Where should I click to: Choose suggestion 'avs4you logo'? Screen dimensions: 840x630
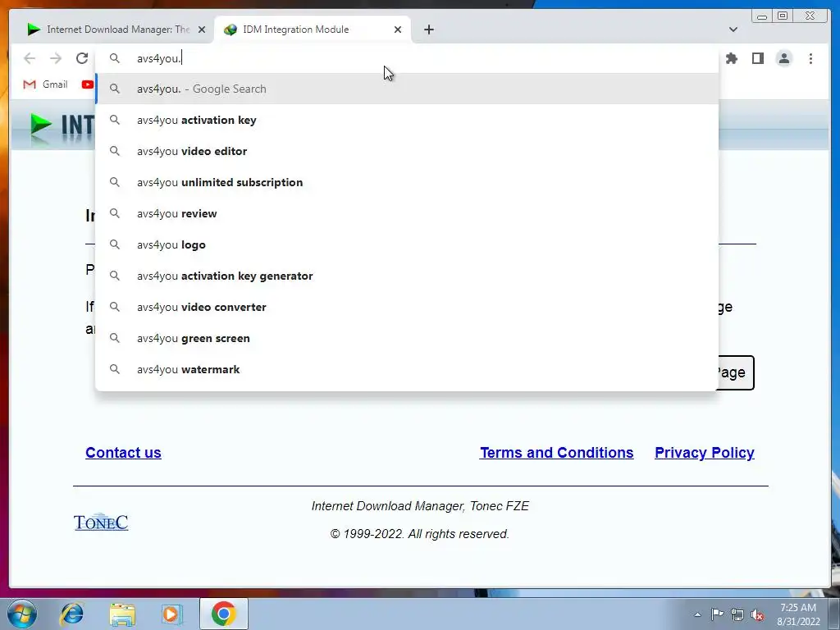(407, 244)
